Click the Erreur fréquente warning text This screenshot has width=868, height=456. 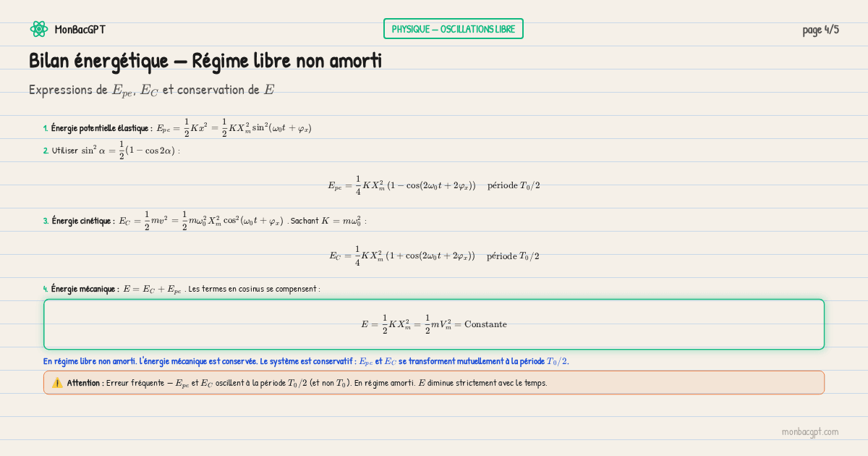(325, 383)
